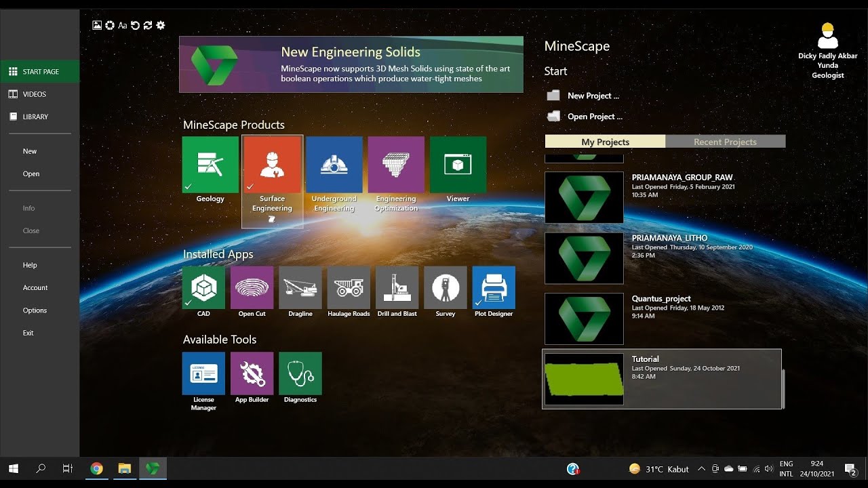Launch the Dragline app
The width and height of the screenshot is (868, 488).
tap(300, 287)
